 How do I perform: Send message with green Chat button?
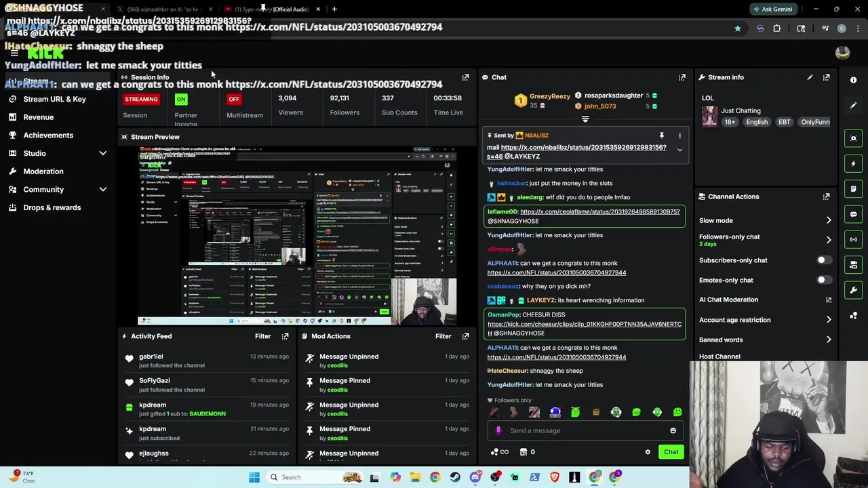click(671, 452)
